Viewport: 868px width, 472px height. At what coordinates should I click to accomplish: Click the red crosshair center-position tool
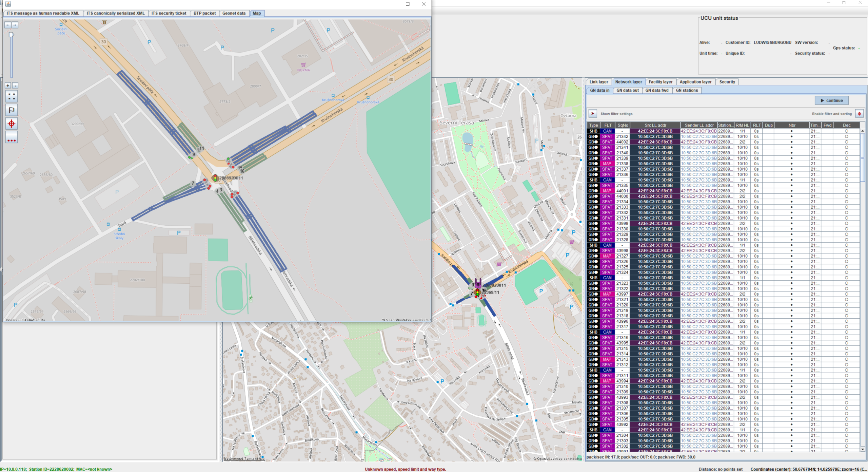pos(12,124)
